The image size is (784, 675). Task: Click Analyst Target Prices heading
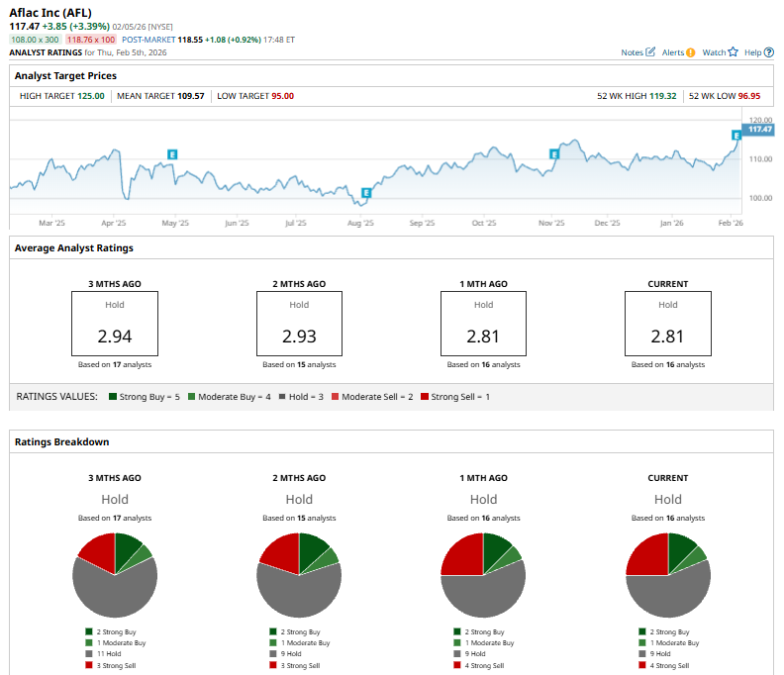click(65, 76)
